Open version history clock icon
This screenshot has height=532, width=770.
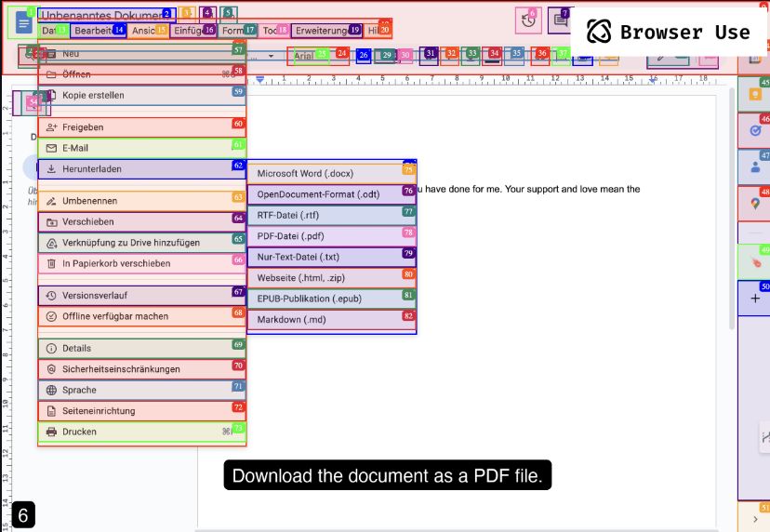tap(528, 20)
